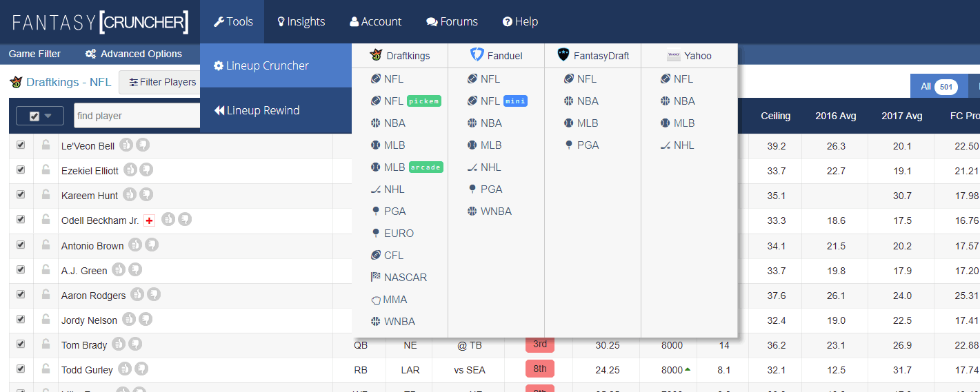Lock Antonio Brown via padlock icon
980x392 pixels.
[x=46, y=245]
